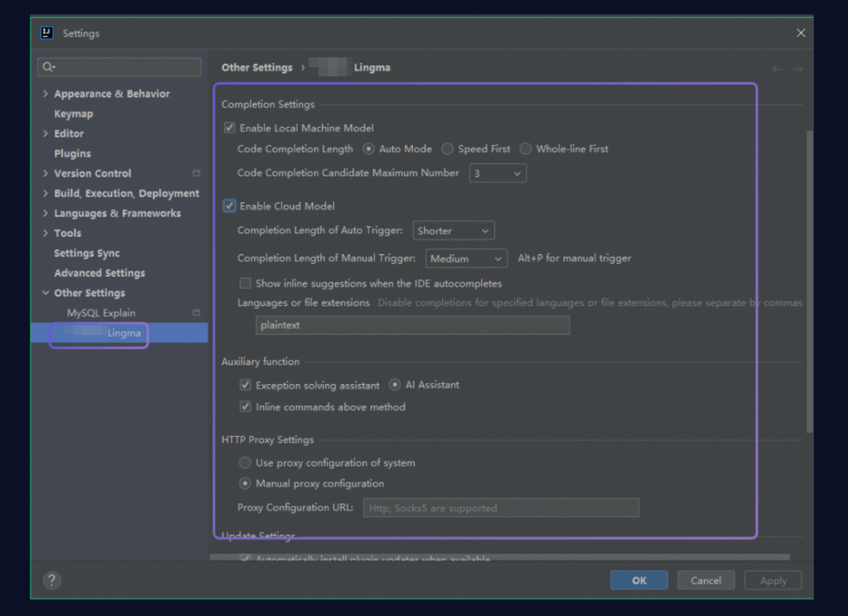Toggle Inline commands above method checkbox
The width and height of the screenshot is (848, 616).
[x=245, y=407]
